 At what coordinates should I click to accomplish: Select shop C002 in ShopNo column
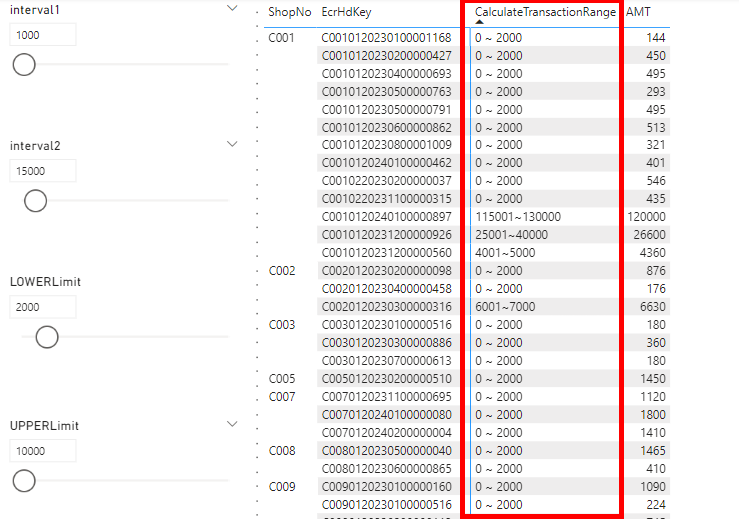click(281, 271)
